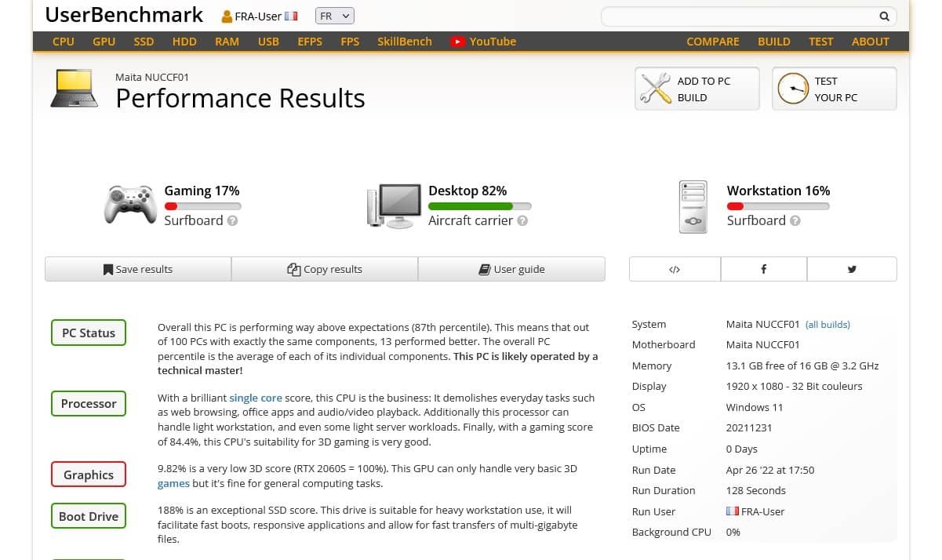Screen dimensions: 942x560
Task: Click the search magnifier icon
Action: [x=884, y=16]
